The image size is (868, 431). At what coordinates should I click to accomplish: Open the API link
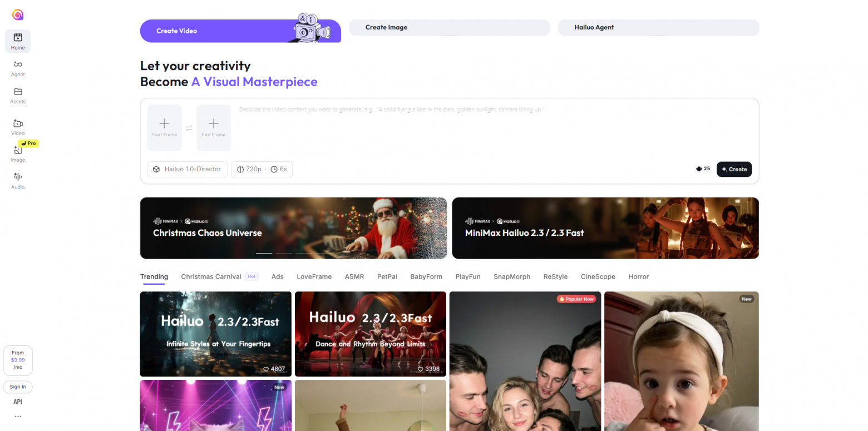click(x=18, y=402)
